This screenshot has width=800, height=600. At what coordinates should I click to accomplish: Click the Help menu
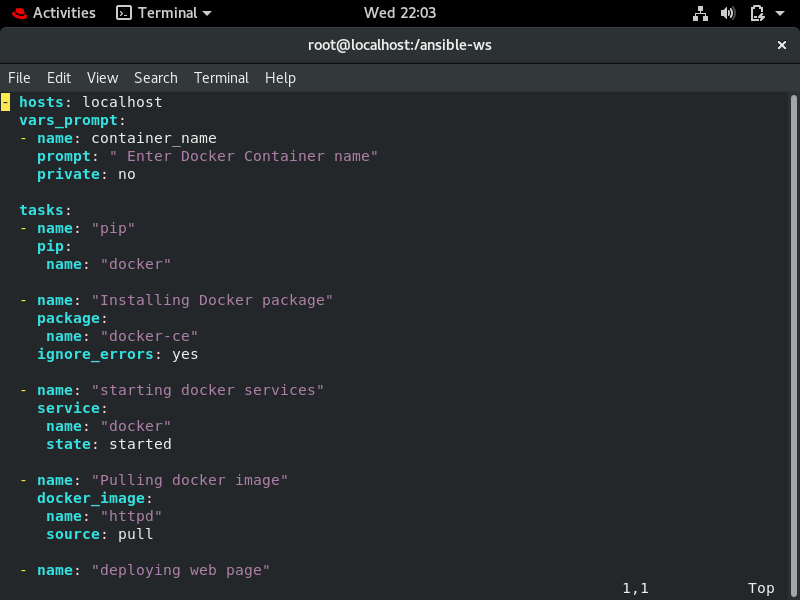[x=280, y=78]
